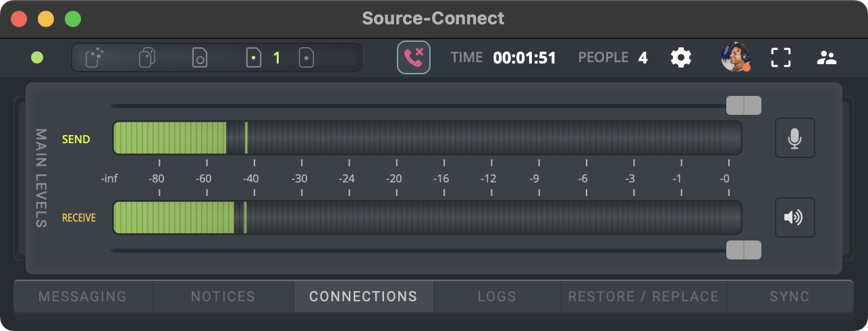Open settings via the gear icon
Image resolution: width=868 pixels, height=331 pixels.
pos(680,57)
